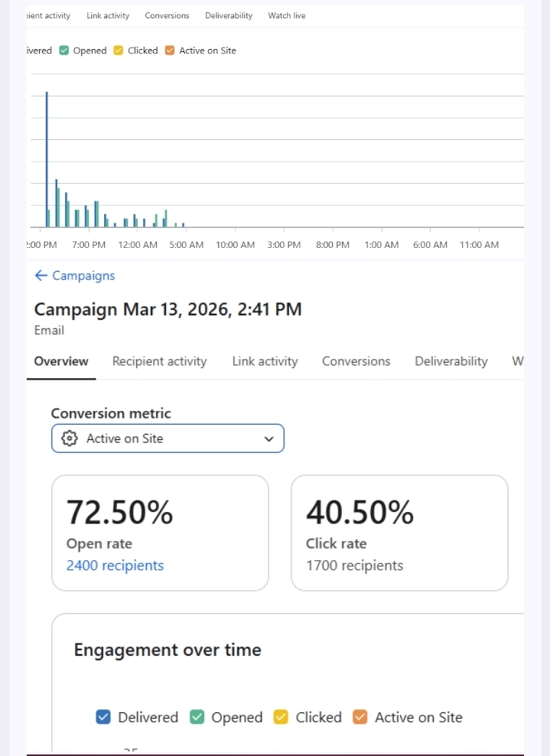Open the small Conversions tab at top
The height and width of the screenshot is (756, 550).
tap(168, 15)
